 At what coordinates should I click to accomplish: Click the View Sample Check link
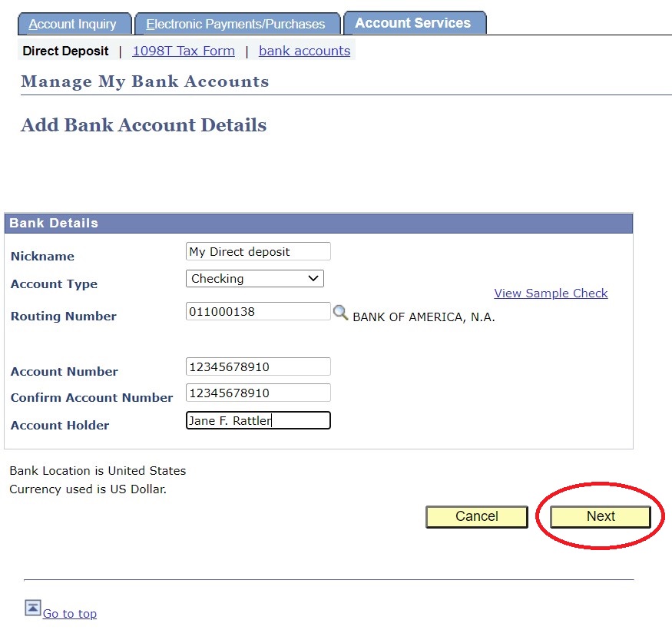point(551,293)
